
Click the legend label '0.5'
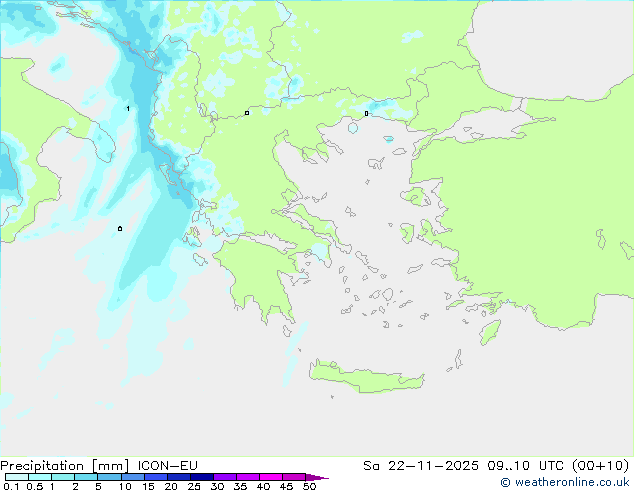pyautogui.click(x=35, y=486)
